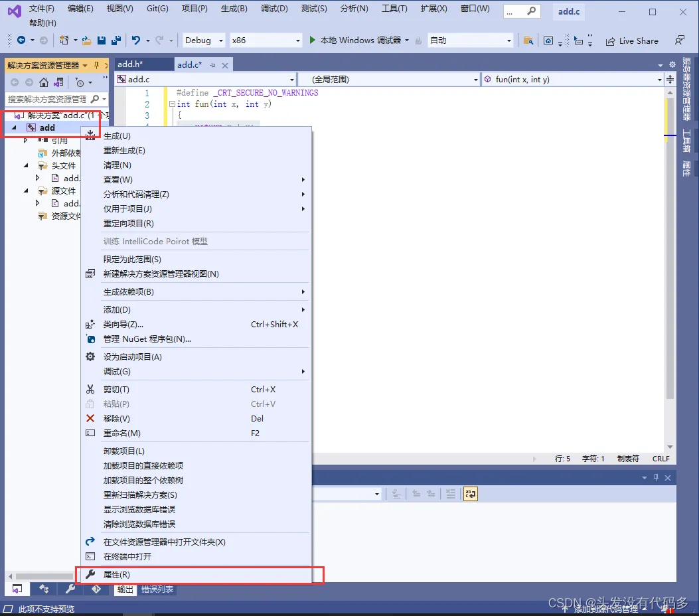Click the Home icon in Solution Explorer
Screen dimensions: 699x616
click(x=44, y=82)
